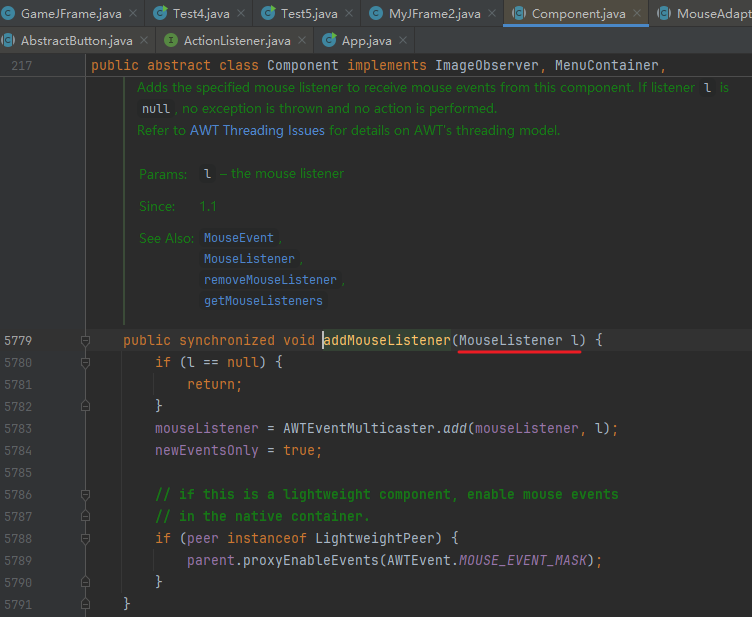
Task: Close the Test5.java tab
Action: [349, 13]
